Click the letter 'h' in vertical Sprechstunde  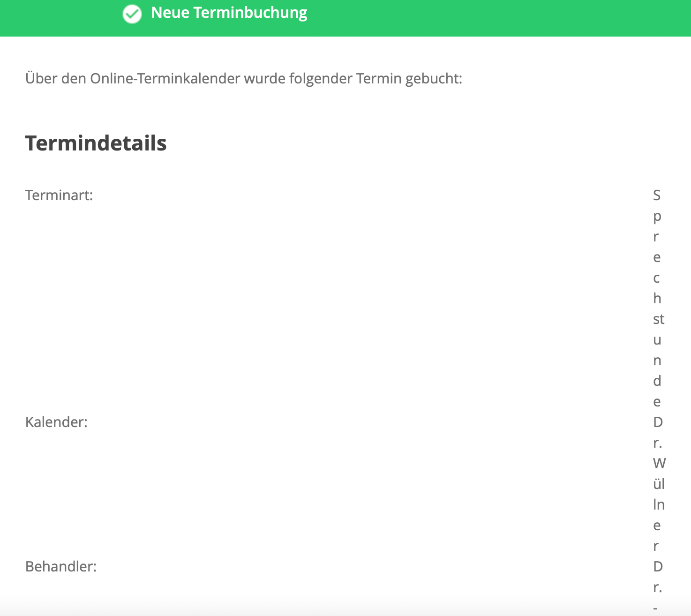(657, 298)
